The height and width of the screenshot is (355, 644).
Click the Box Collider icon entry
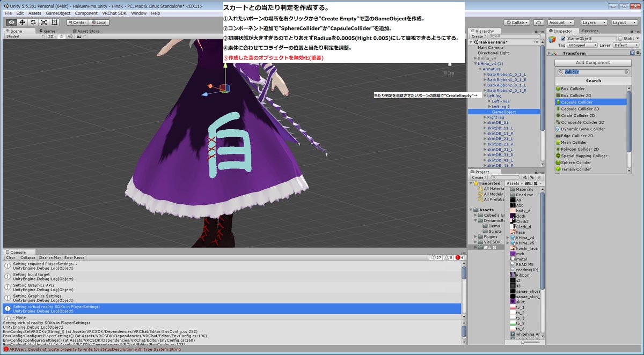pyautogui.click(x=558, y=88)
